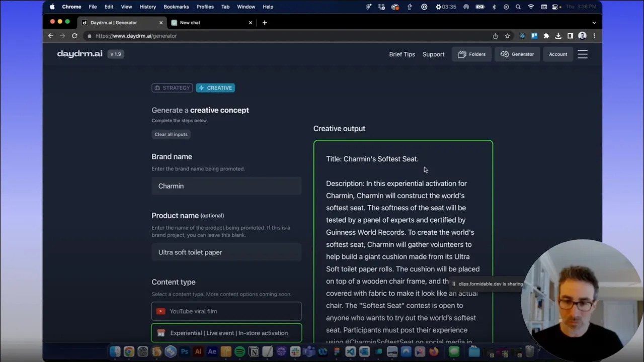Click the v 1.9 version badge
The image size is (644, 362).
[116, 54]
